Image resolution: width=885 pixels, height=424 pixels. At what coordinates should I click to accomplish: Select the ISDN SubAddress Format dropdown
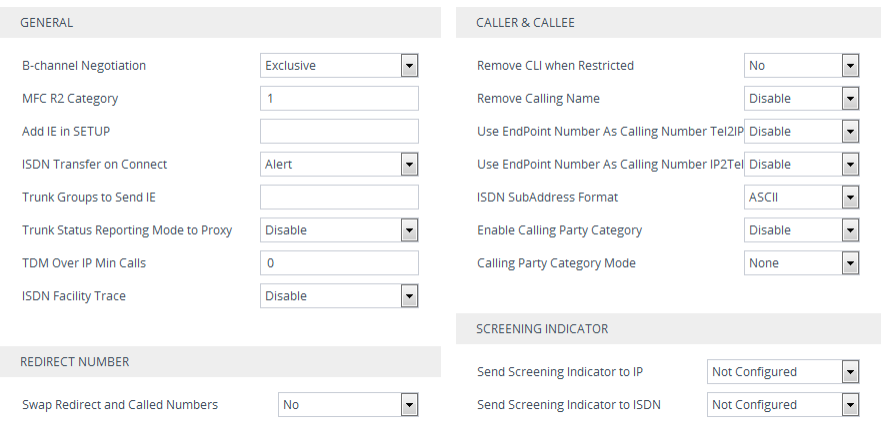(802, 198)
